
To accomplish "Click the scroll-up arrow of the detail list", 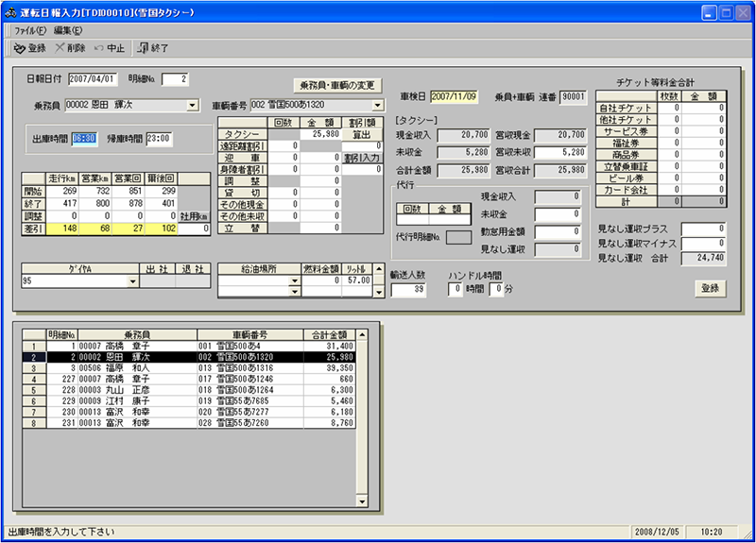I will point(362,335).
